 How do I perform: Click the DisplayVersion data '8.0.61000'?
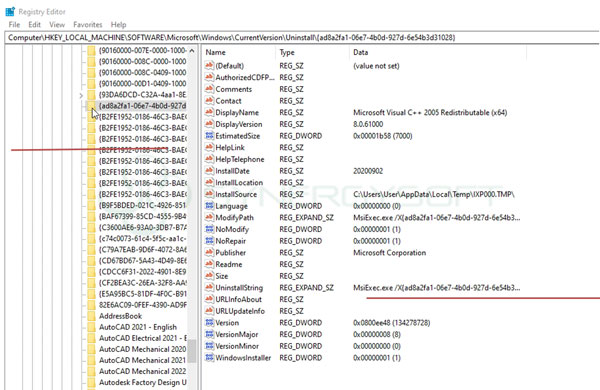point(368,124)
